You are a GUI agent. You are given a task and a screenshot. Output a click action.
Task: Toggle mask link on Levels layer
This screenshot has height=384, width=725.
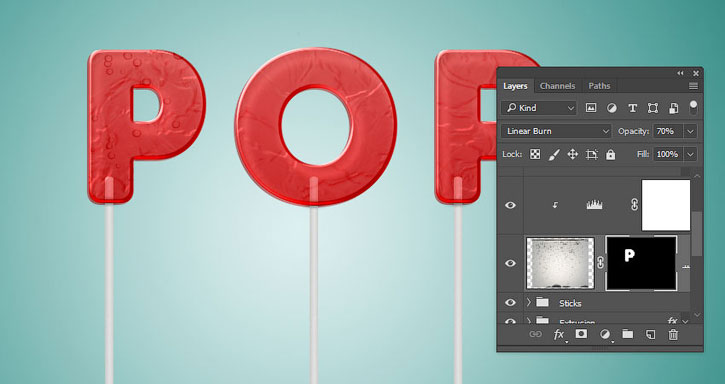click(x=635, y=205)
